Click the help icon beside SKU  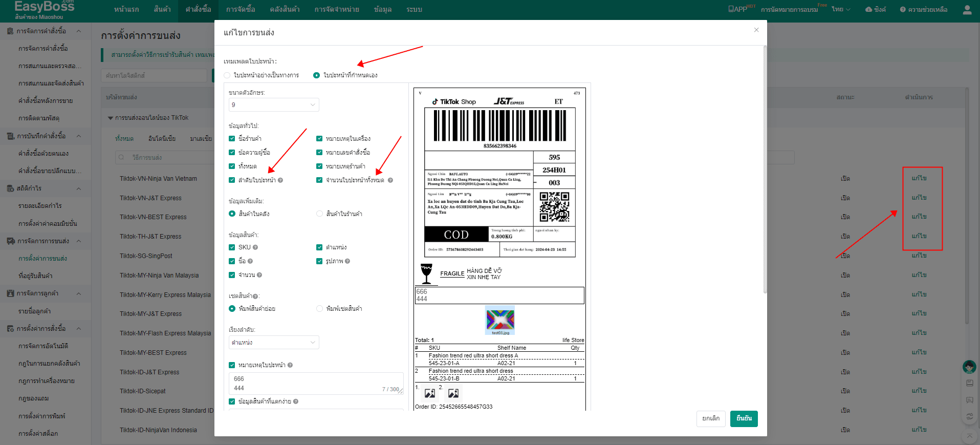(x=255, y=247)
